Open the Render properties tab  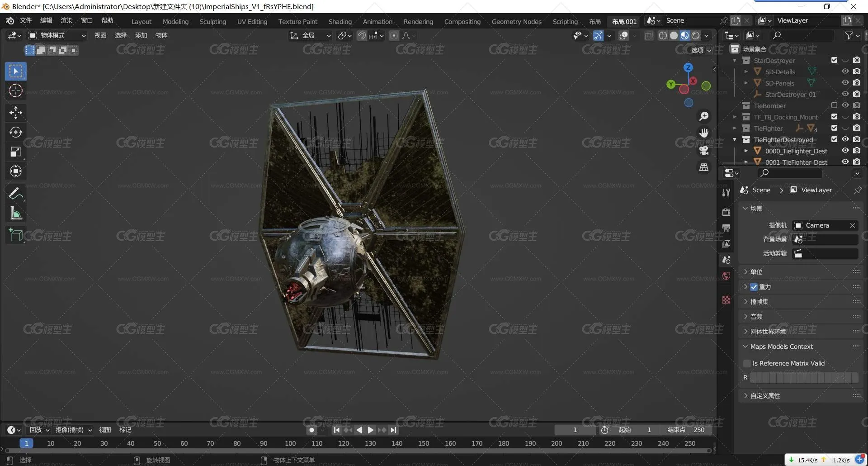point(726,212)
